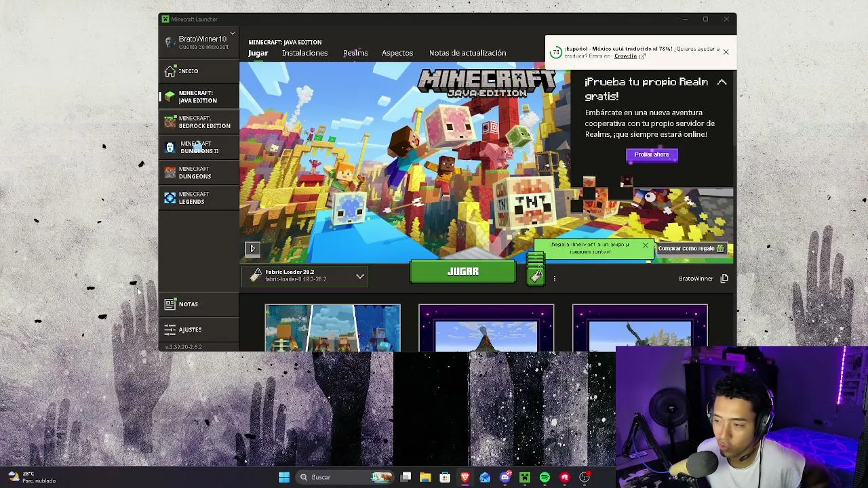The image size is (868, 488).
Task: Open the three-dot more options menu
Action: point(554,278)
